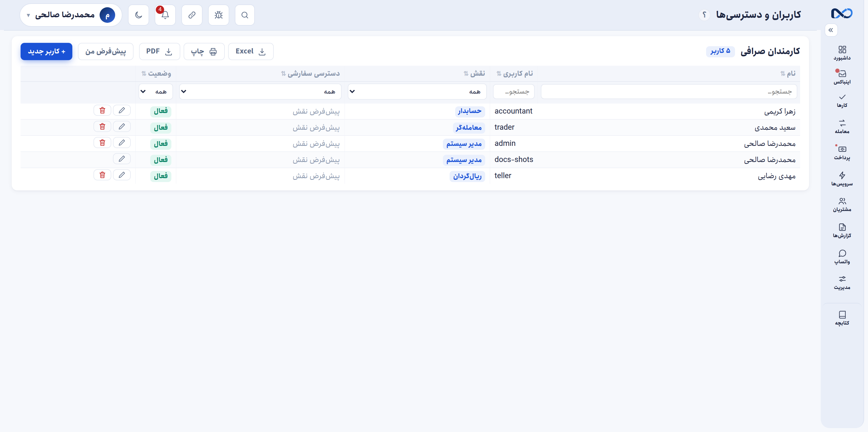This screenshot has width=868, height=432.
Task: Open سرویس‌ها in sidebar
Action: click(842, 179)
